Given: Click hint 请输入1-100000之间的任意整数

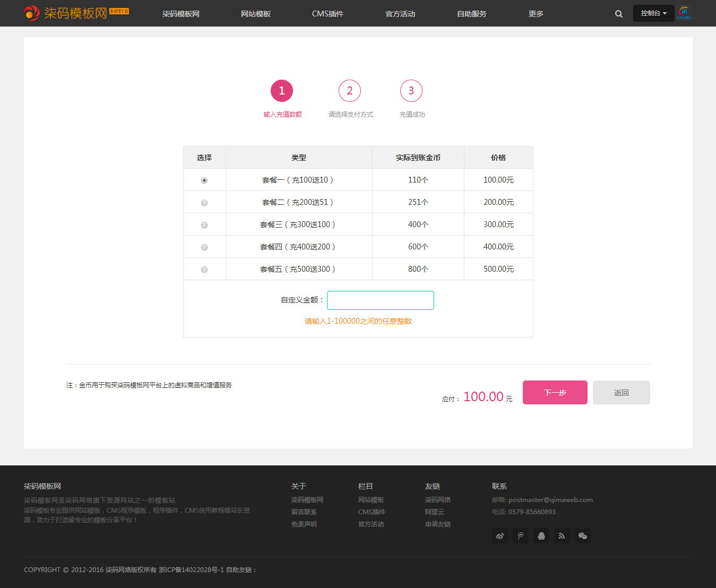Looking at the screenshot, I should (358, 321).
